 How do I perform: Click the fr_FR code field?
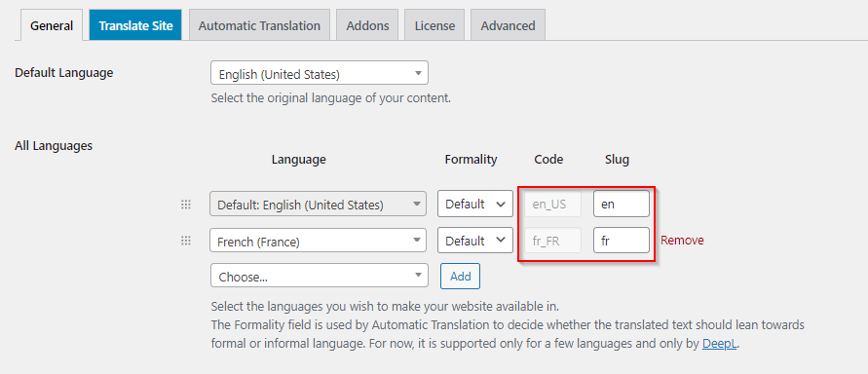click(552, 241)
